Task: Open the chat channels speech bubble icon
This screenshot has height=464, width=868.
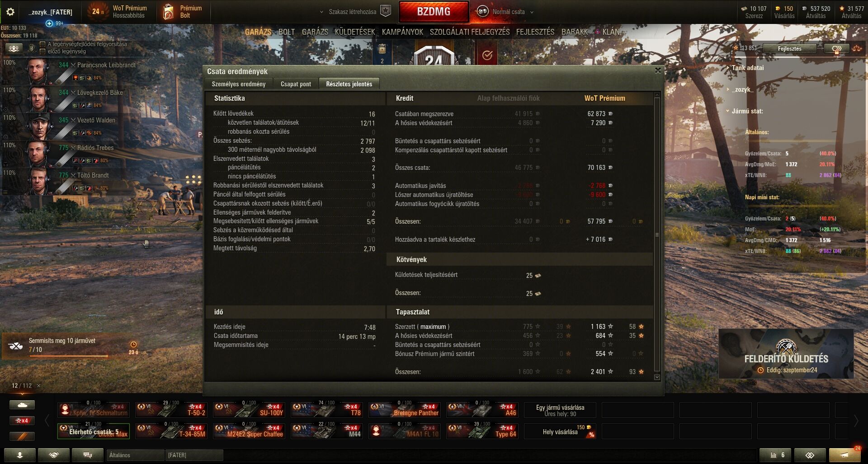Action: pyautogui.click(x=88, y=455)
